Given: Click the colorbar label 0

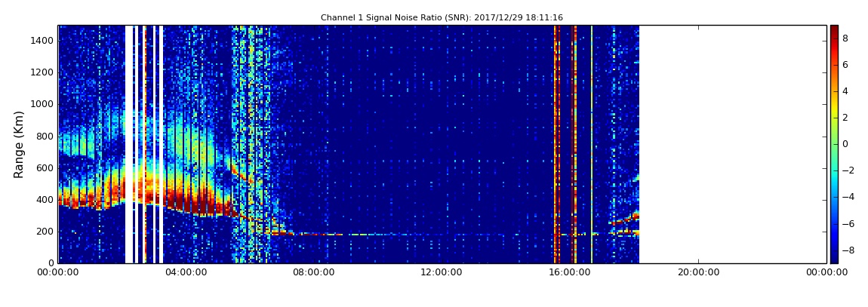Looking at the screenshot, I should click(x=845, y=144).
